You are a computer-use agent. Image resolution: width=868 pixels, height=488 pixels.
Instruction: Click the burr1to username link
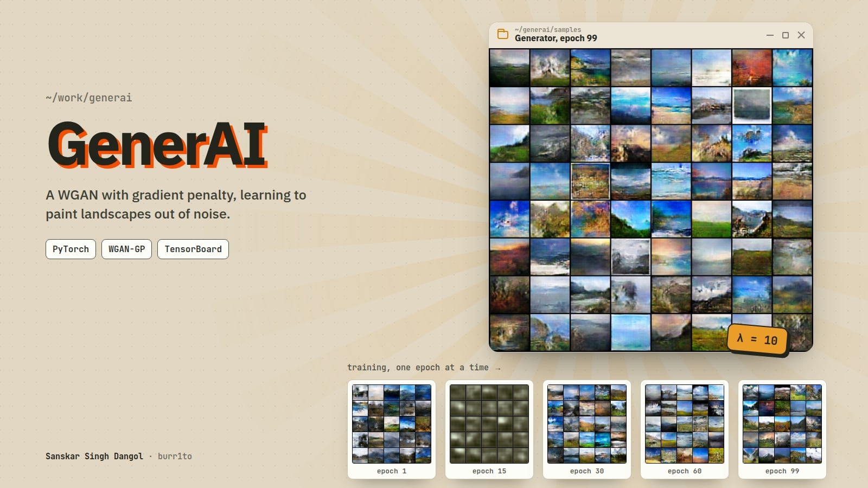175,456
